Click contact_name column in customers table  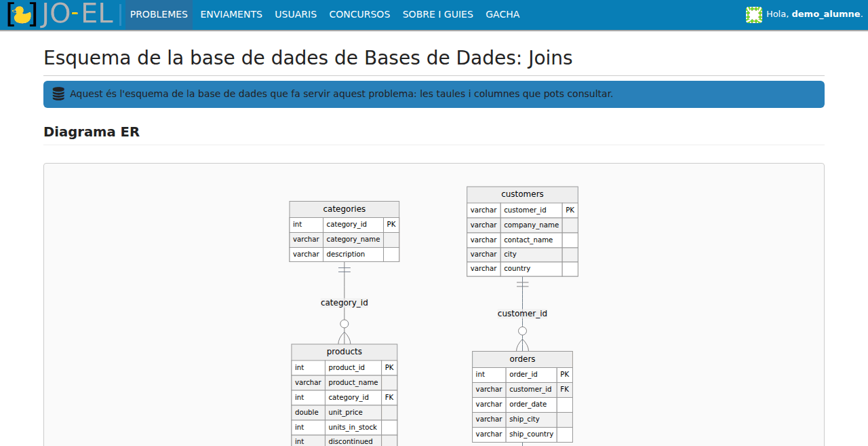coord(532,240)
